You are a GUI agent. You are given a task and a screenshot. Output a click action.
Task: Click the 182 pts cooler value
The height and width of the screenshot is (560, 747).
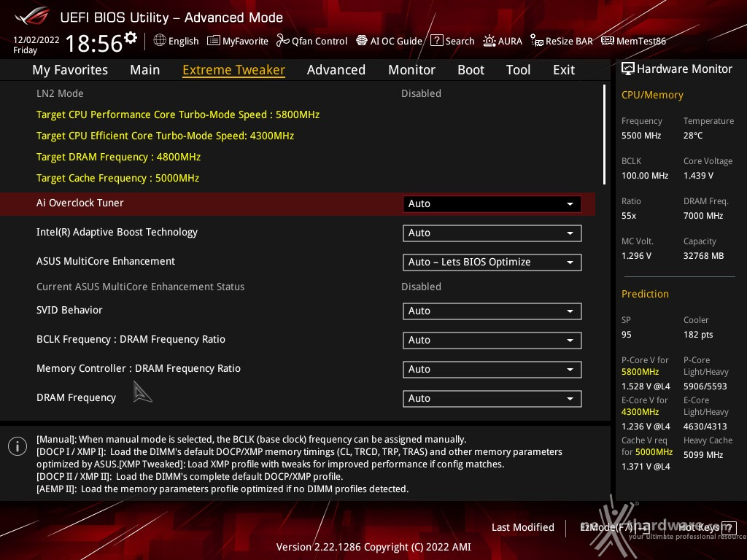(698, 334)
